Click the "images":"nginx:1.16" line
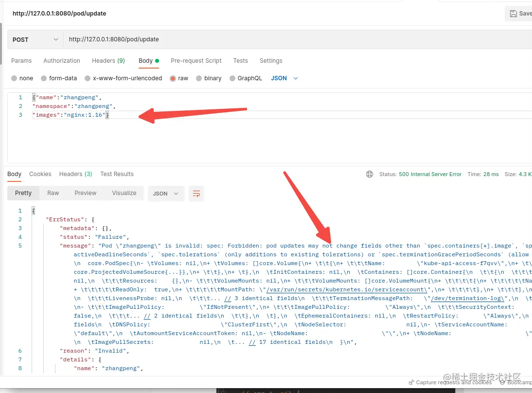Viewport: 532px width, 393px height. (x=71, y=115)
